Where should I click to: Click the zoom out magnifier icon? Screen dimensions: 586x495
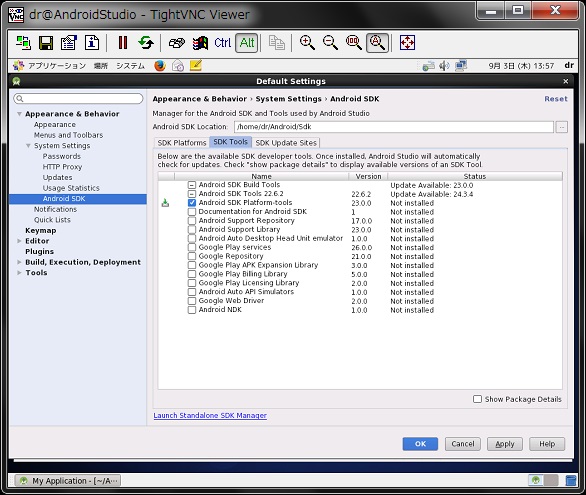pos(330,43)
